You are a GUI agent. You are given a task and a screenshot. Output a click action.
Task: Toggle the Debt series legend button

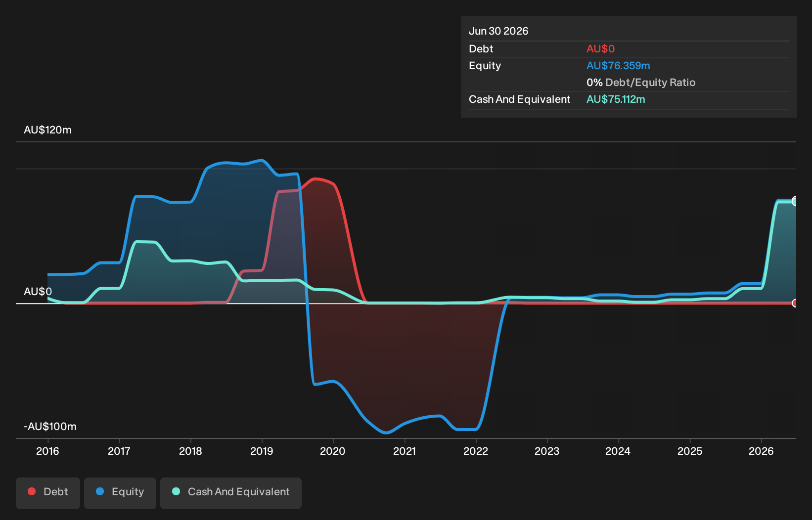click(48, 493)
